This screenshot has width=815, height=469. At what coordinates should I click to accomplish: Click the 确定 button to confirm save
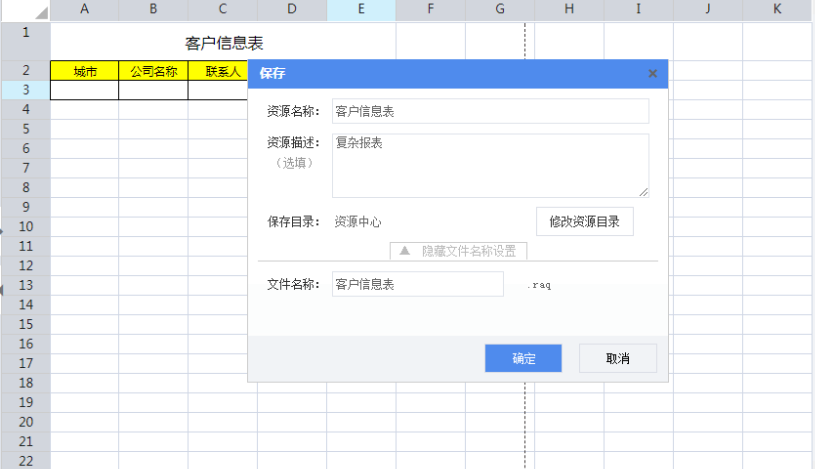coord(523,358)
